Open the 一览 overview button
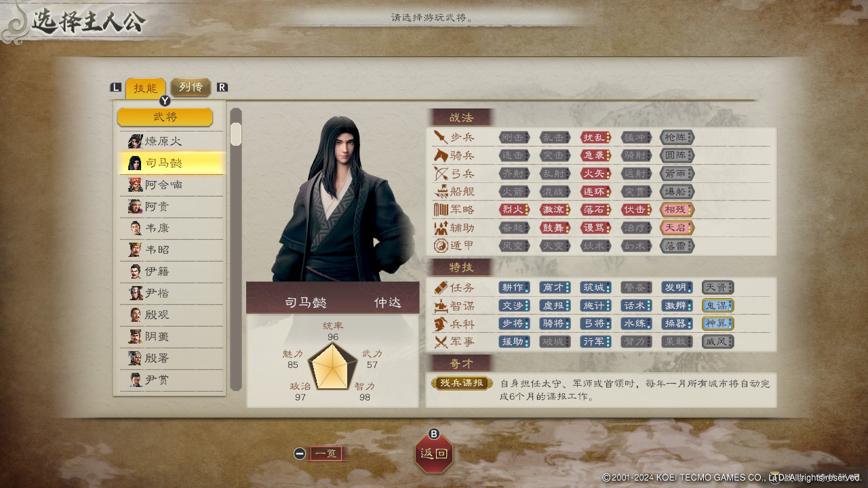 (x=328, y=453)
